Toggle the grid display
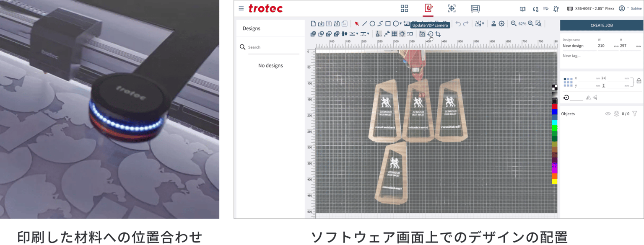644x245 pixels. click(x=395, y=34)
